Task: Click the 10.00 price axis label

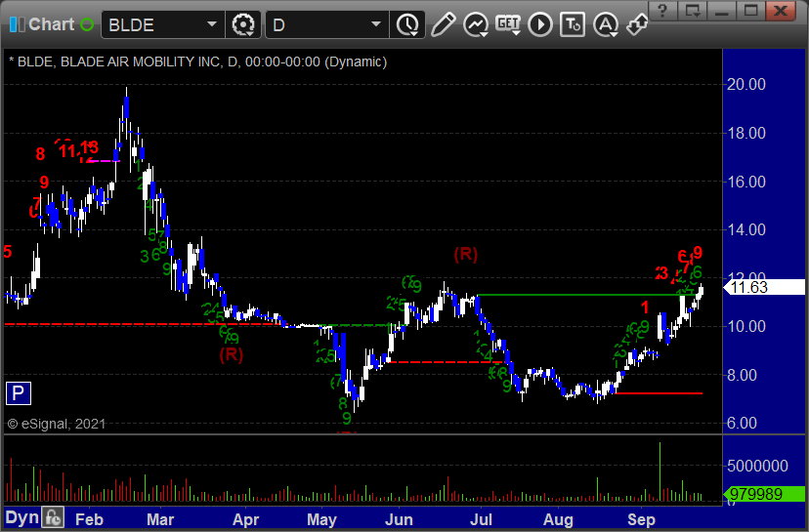Action: (x=746, y=326)
